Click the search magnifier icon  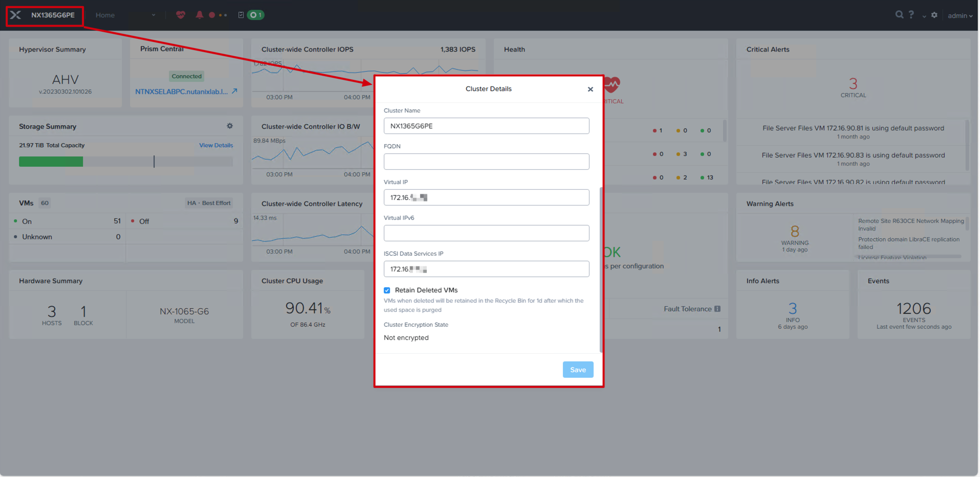click(899, 15)
